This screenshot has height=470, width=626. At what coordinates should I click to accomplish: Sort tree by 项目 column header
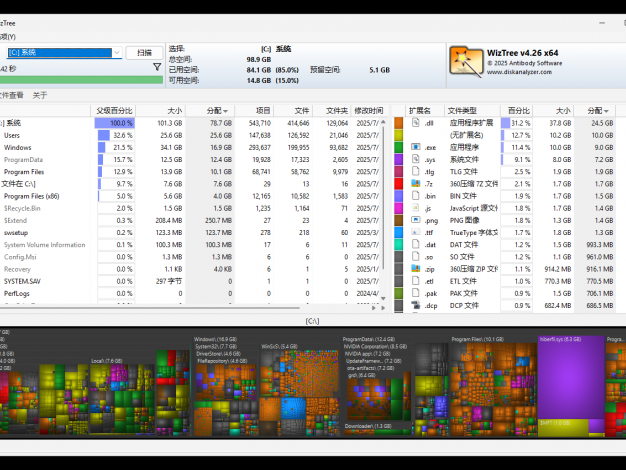[254, 111]
